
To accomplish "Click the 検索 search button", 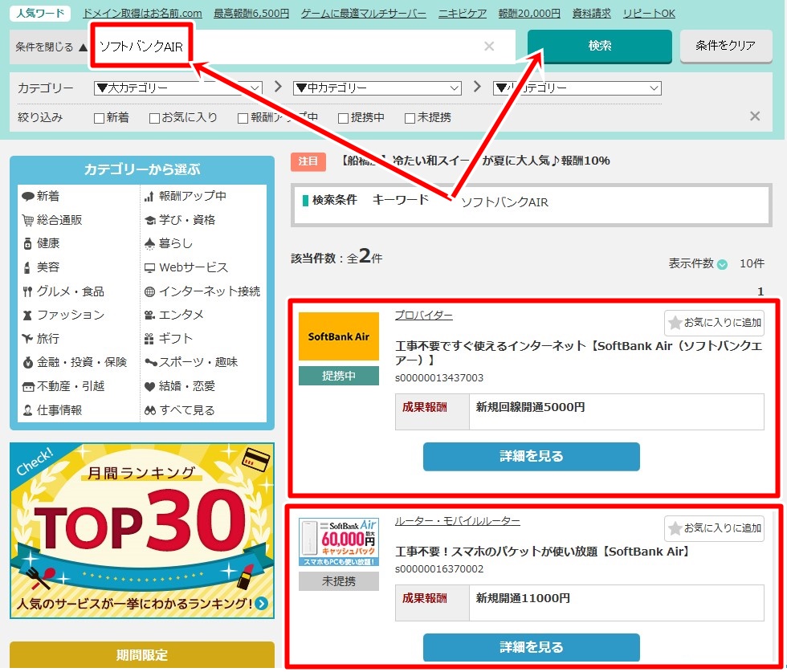I will tap(600, 47).
